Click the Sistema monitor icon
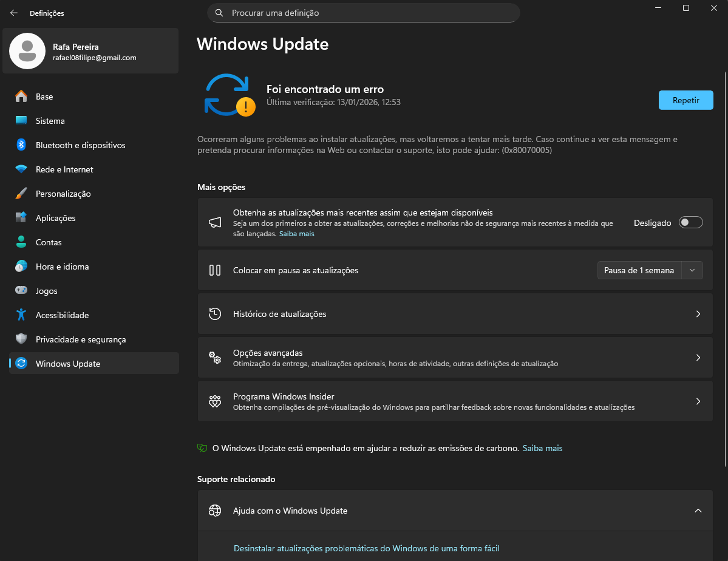The width and height of the screenshot is (728, 561). coord(21,121)
